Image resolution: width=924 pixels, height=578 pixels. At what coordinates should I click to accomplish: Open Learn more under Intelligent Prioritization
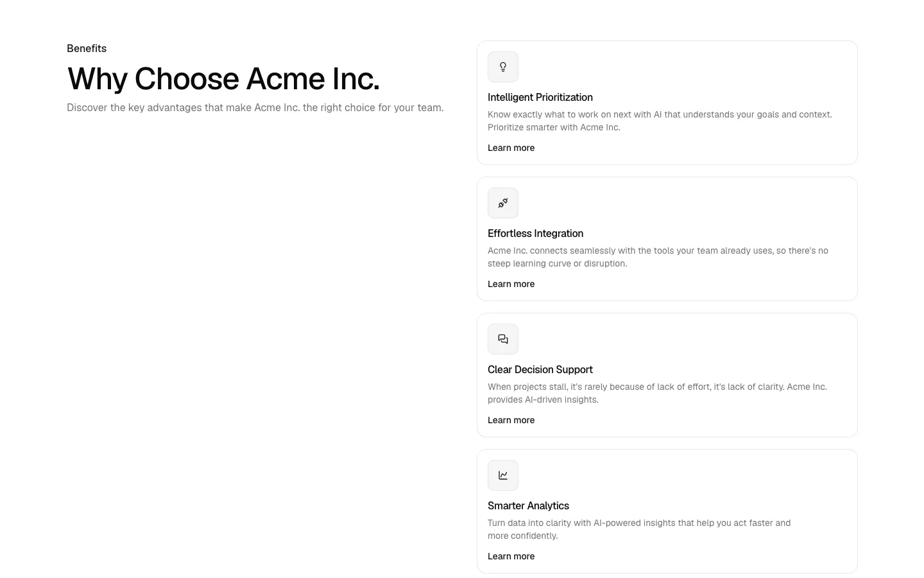click(x=511, y=148)
